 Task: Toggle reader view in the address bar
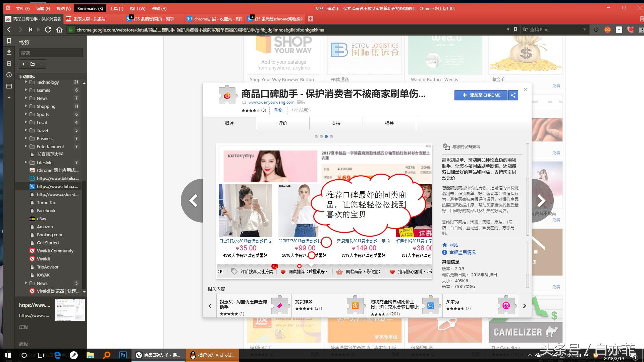tap(516, 29)
